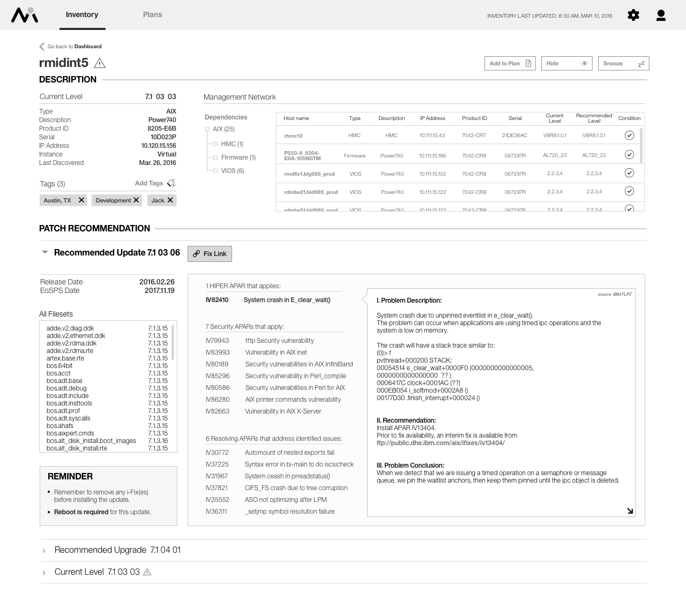
Task: Select resolving APAR IV31967
Action: (x=268, y=476)
